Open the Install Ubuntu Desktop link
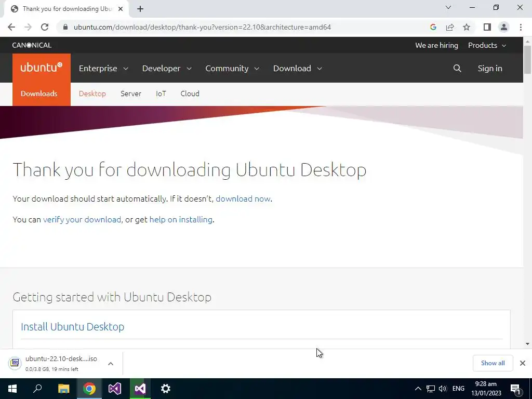The height and width of the screenshot is (399, 532). point(72,327)
